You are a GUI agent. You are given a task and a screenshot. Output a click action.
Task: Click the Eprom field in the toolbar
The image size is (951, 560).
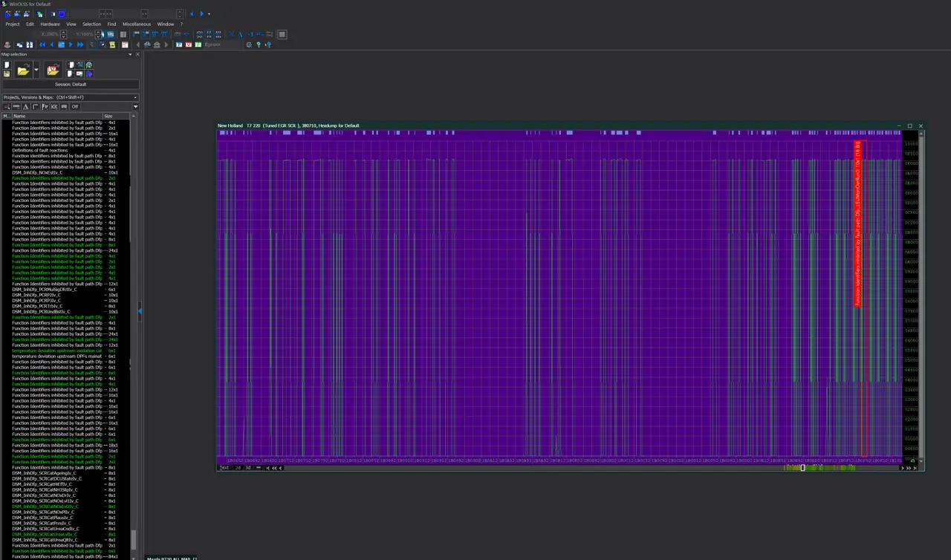point(221,45)
